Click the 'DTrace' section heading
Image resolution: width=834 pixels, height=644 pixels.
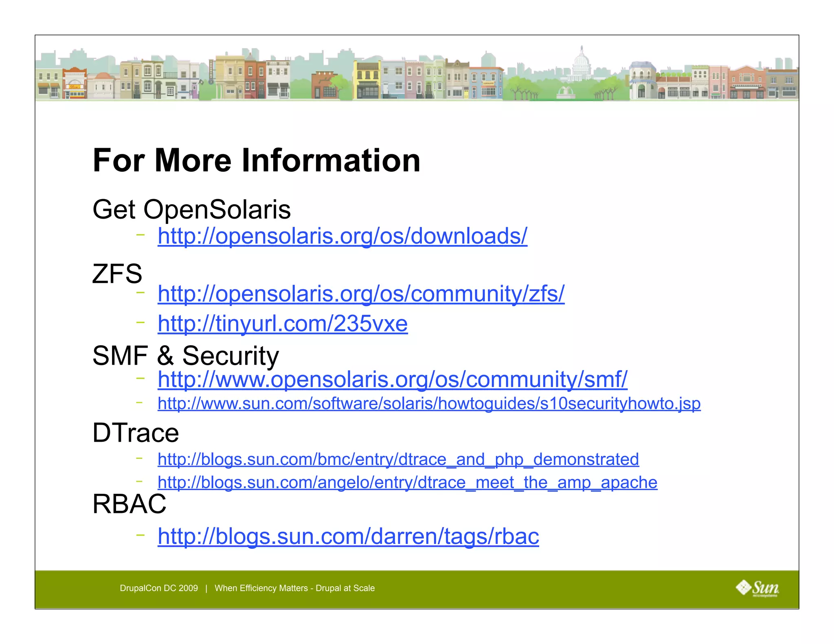click(x=136, y=433)
